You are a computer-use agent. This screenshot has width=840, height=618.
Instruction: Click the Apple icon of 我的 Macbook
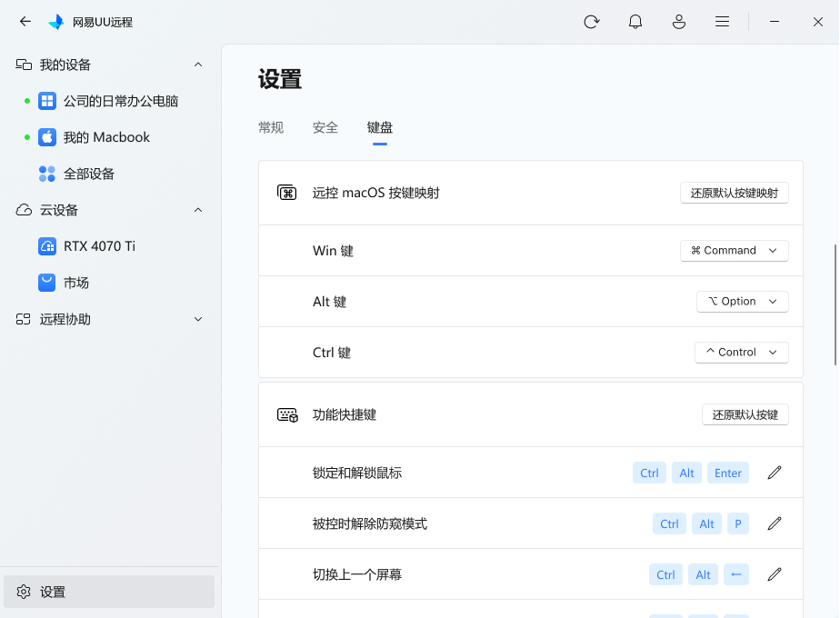click(47, 137)
